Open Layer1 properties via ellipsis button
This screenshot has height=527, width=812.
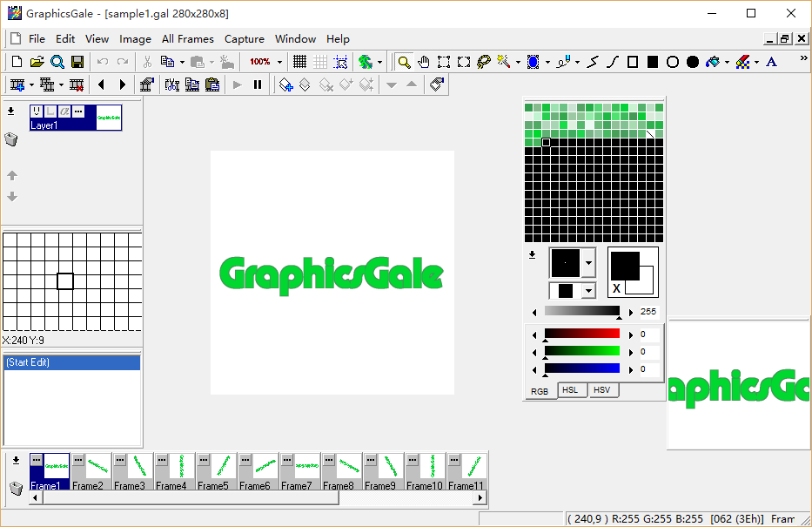[x=78, y=111]
